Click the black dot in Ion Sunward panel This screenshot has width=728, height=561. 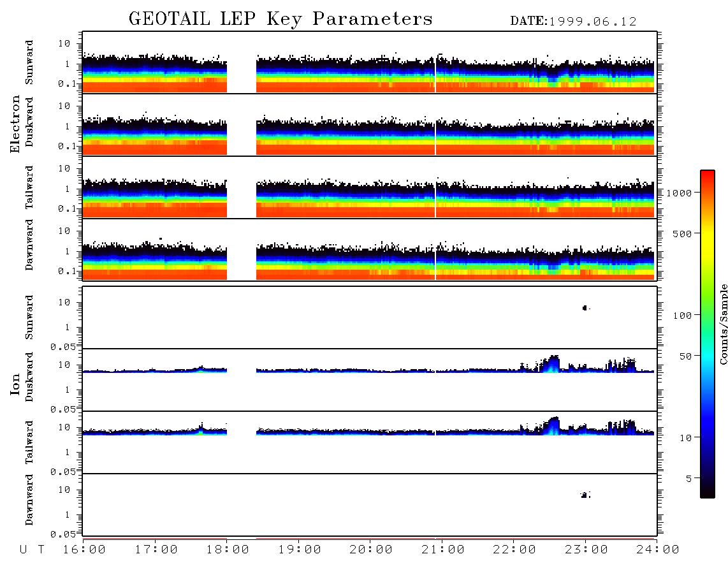tap(585, 308)
